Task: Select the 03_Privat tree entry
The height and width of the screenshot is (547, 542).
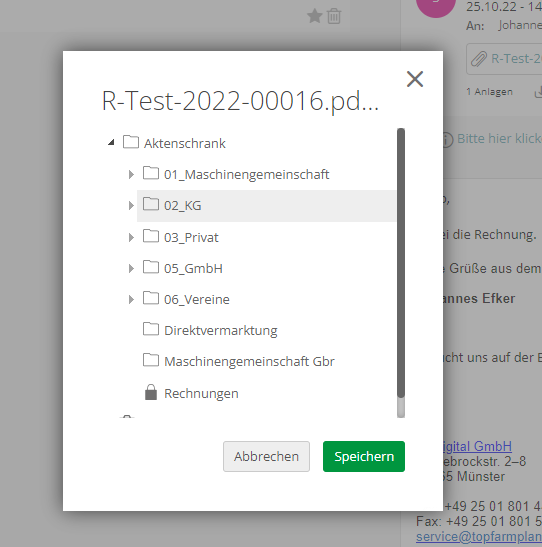Action: 191,237
